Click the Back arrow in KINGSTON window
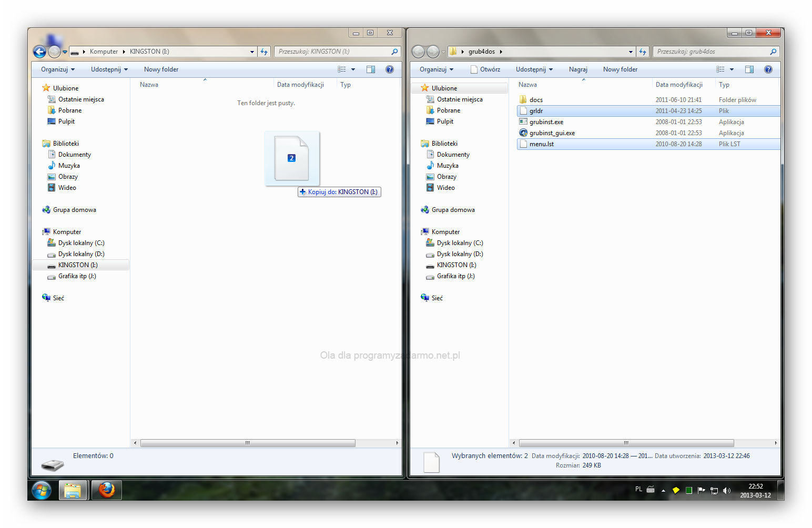The width and height of the screenshot is (812, 528). click(39, 52)
